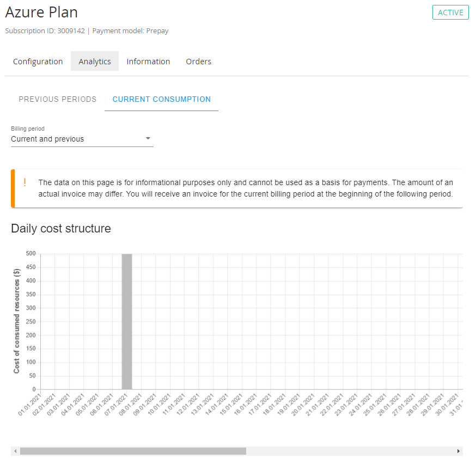Click the right arrow of the chart scrollbar
This screenshot has width=476, height=459.
click(x=459, y=451)
